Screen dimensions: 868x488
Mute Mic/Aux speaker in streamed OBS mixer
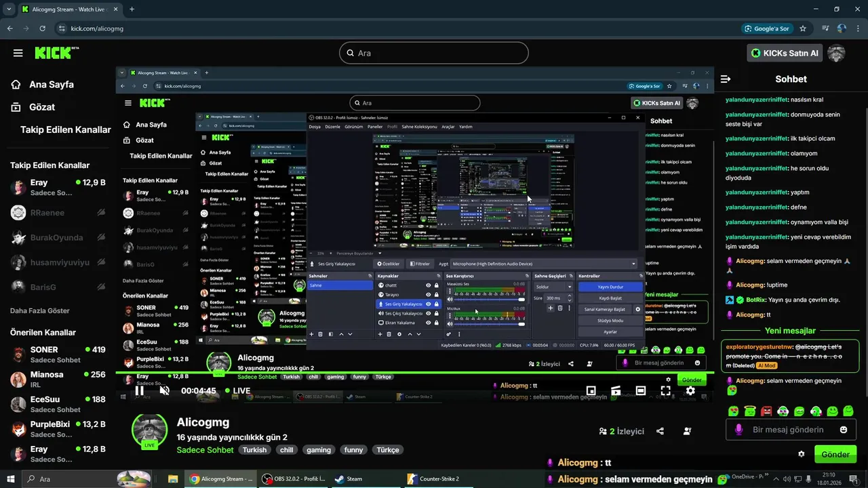pyautogui.click(x=450, y=324)
